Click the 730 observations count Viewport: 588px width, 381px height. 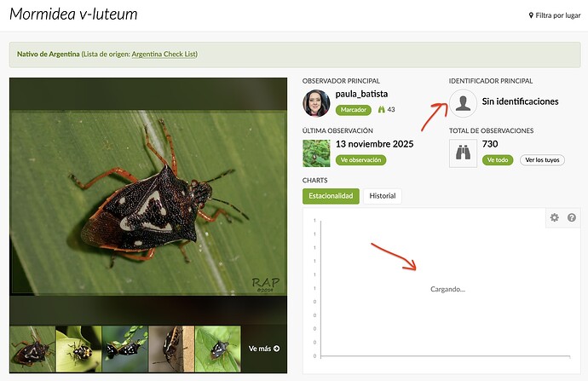coord(490,144)
